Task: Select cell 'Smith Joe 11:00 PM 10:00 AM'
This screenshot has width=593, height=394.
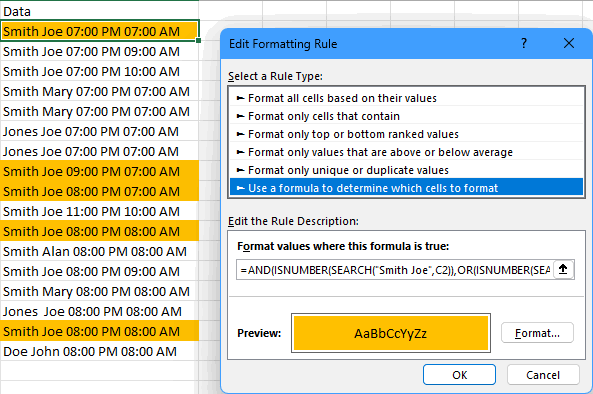Action: pos(99,211)
